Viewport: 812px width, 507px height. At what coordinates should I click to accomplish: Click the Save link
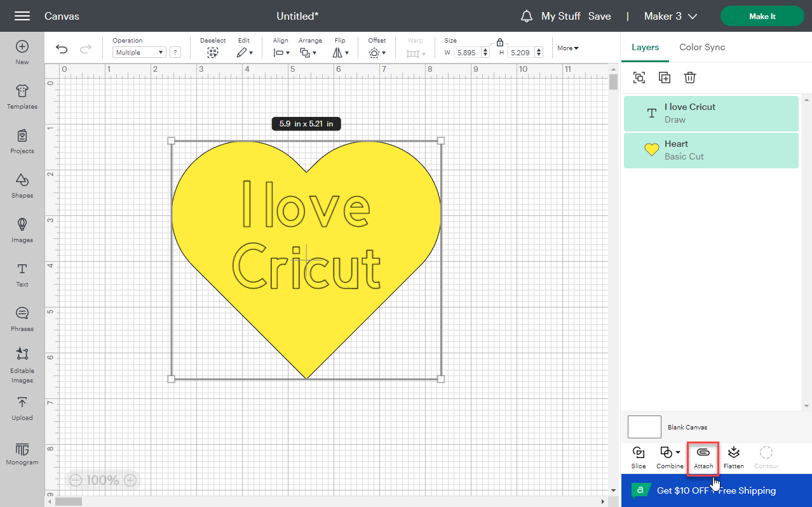click(599, 16)
